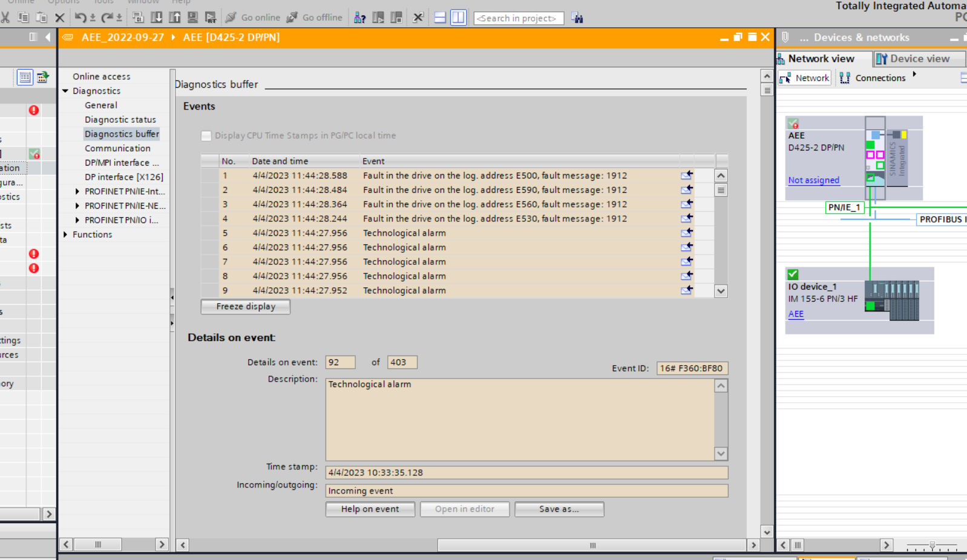The height and width of the screenshot is (560, 967).
Task: Expand the PROFINET PN/IO interface node
Action: (77, 220)
